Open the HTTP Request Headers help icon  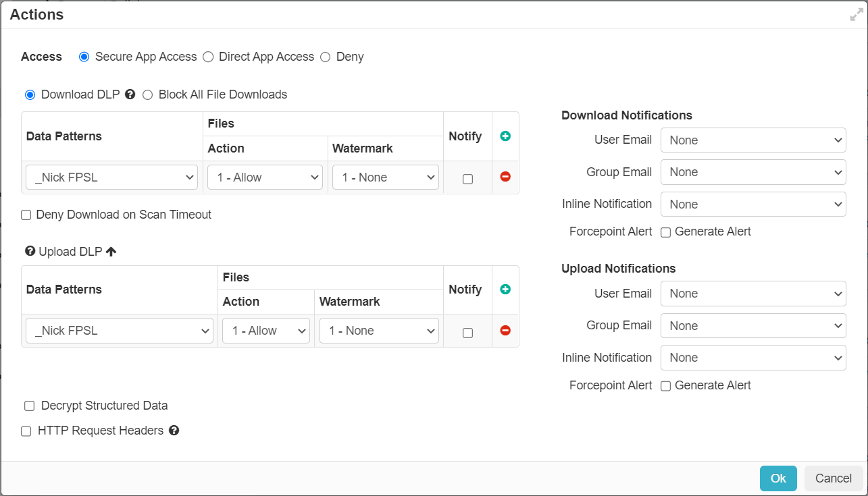pyautogui.click(x=174, y=430)
